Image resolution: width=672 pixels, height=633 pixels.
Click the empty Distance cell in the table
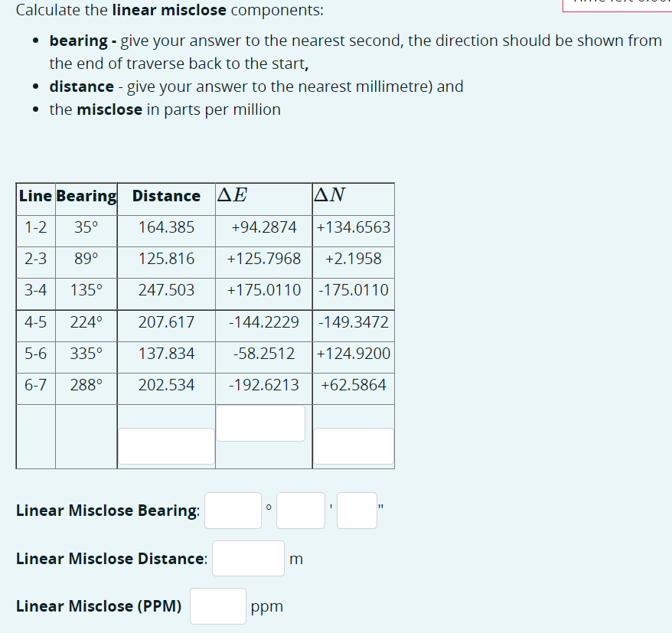click(166, 445)
